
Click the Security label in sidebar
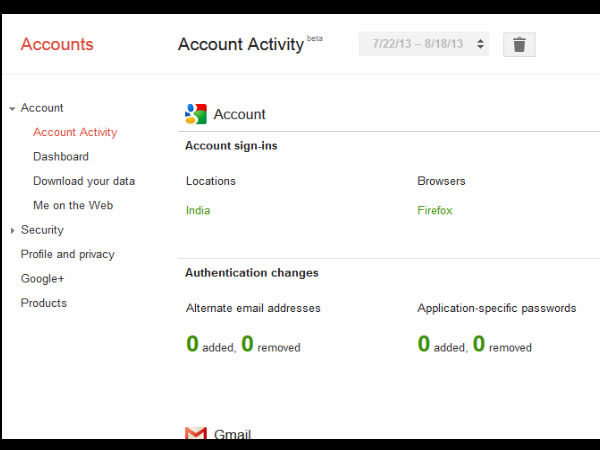pos(42,230)
